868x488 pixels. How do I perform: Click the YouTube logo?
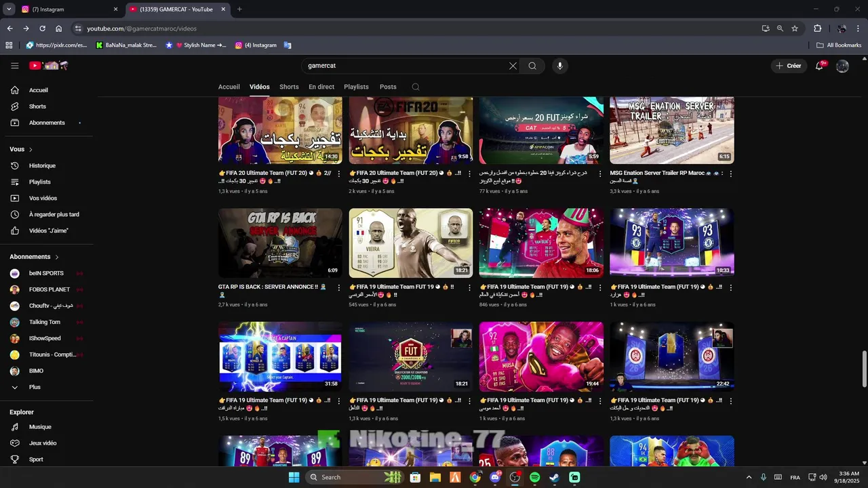click(49, 66)
